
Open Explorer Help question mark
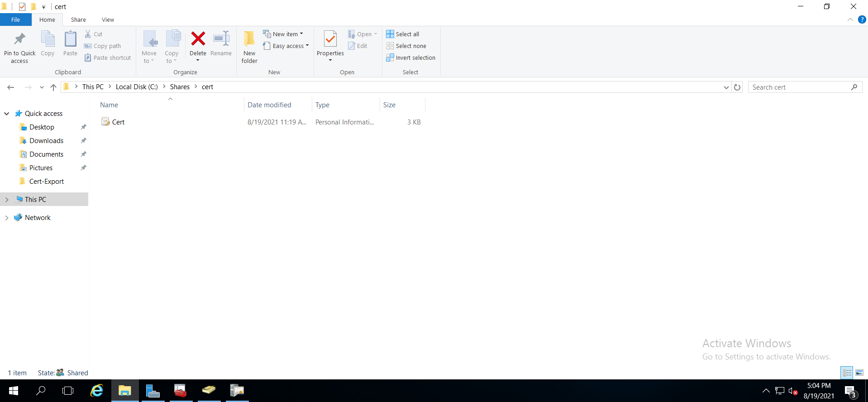coord(862,19)
